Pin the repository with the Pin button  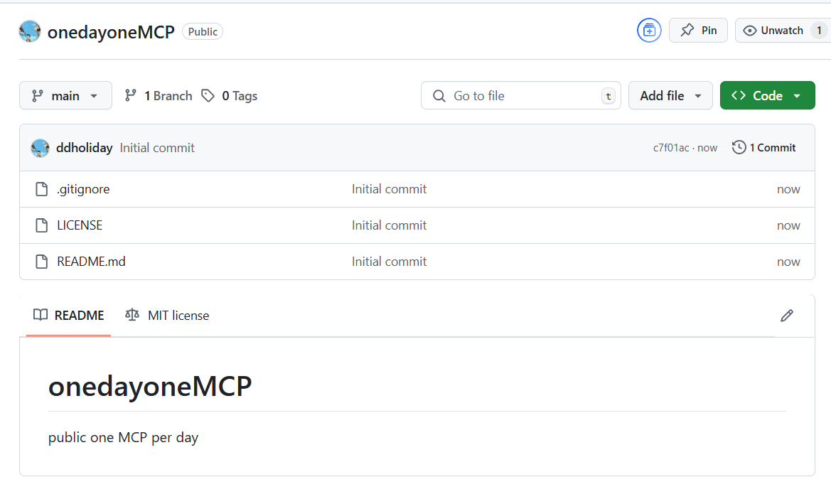[698, 30]
